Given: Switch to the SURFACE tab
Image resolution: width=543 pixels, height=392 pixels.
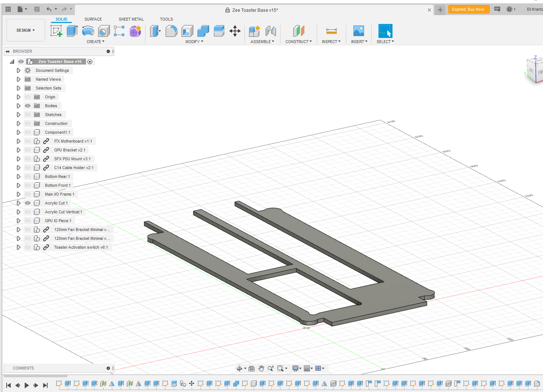Looking at the screenshot, I should pyautogui.click(x=93, y=19).
